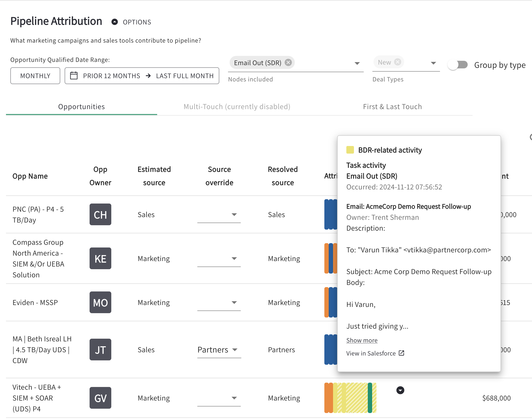Click the GV owner avatar

click(100, 398)
